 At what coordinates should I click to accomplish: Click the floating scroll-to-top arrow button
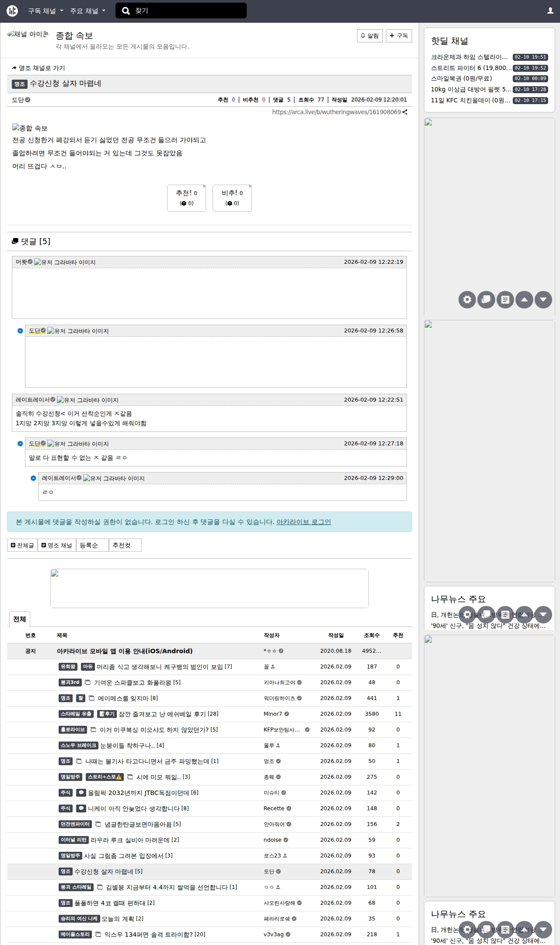[524, 300]
